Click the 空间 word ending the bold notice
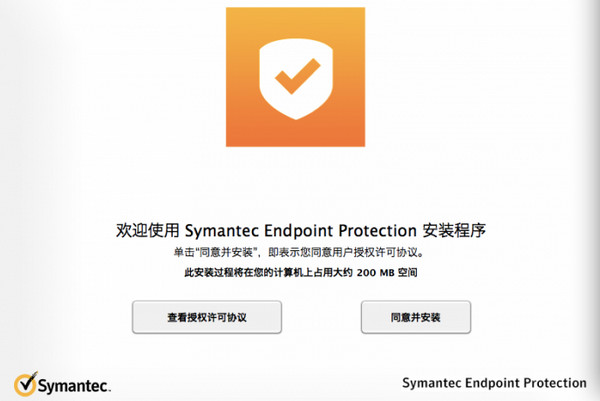The image size is (600, 401). tap(405, 272)
